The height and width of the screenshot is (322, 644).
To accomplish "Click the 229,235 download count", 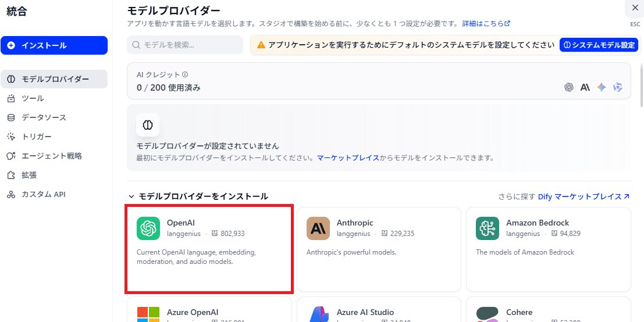I will 402,234.
